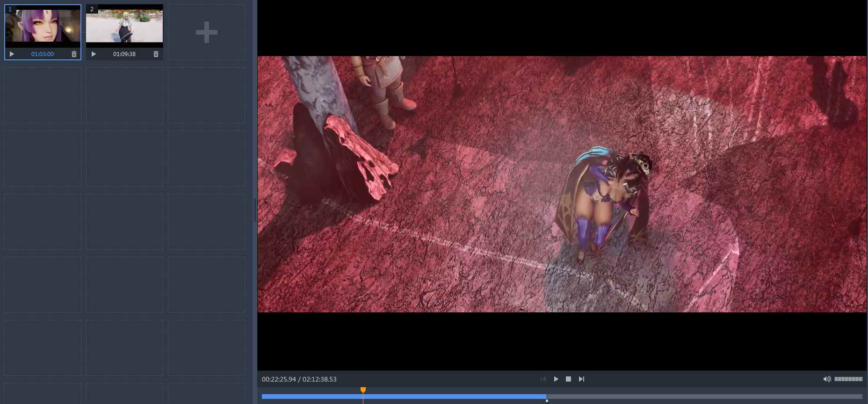Click the video preview frame
The width and height of the screenshot is (868, 404).
[x=562, y=184]
